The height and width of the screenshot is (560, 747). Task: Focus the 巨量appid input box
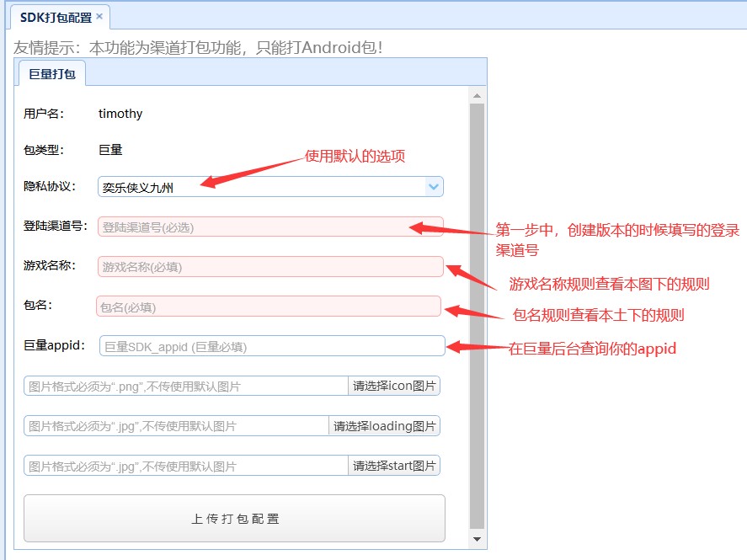(272, 346)
